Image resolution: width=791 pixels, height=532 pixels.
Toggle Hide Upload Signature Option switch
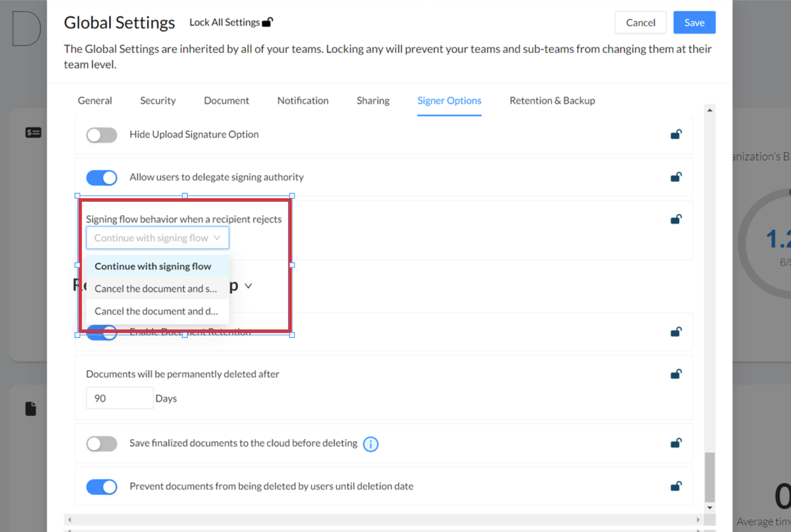click(102, 135)
